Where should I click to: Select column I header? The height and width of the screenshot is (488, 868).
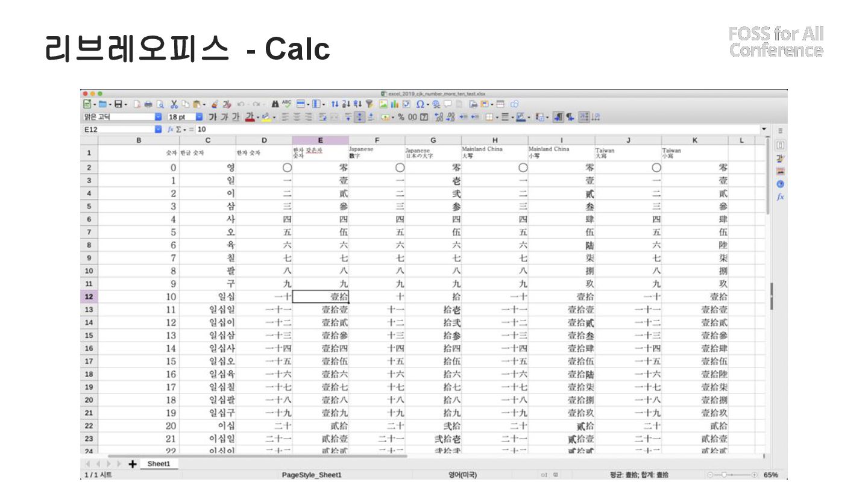[x=561, y=140]
